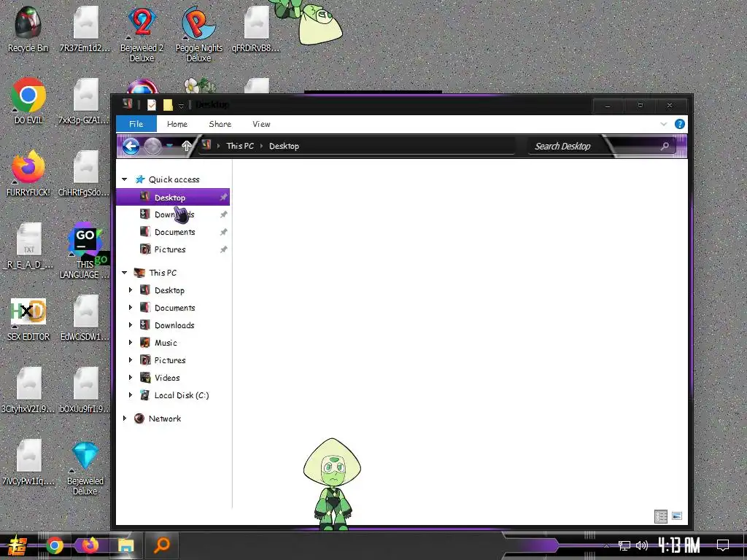Select the _R_E_A_D_ text file icon
The width and height of the screenshot is (747, 560).
28,246
